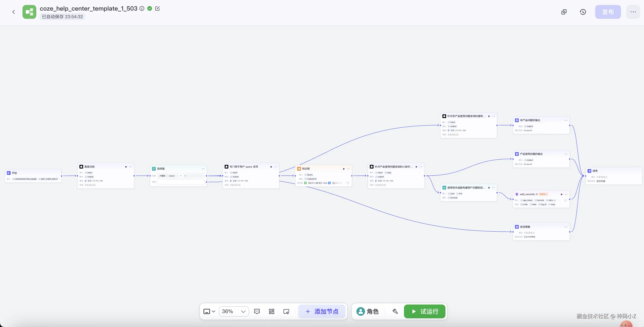This screenshot has width=644, height=327.
Task: Click the auto-layout grid icon
Action: pyautogui.click(x=271, y=311)
